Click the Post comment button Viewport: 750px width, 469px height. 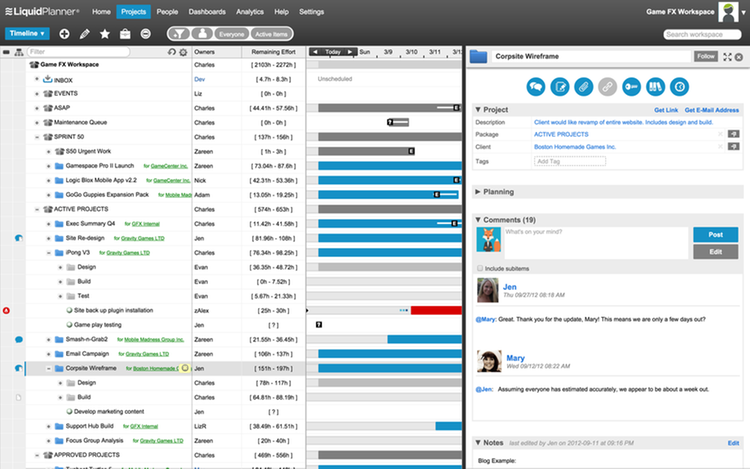[716, 234]
